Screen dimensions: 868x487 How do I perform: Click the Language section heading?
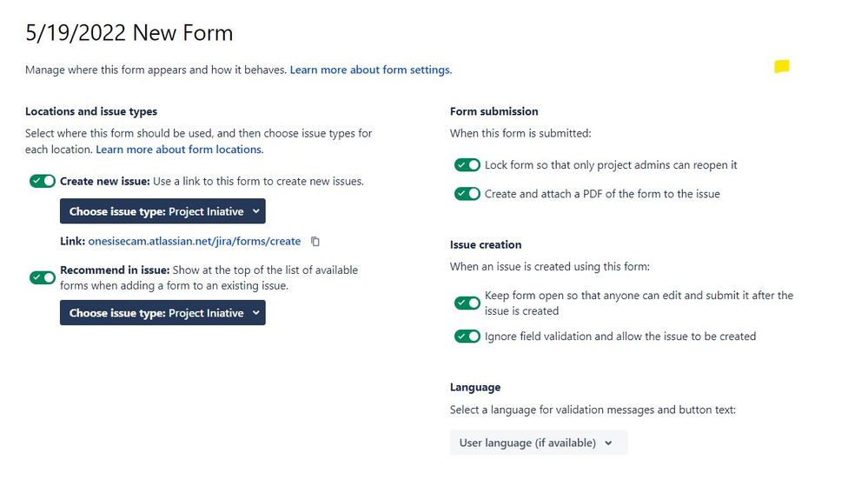475,387
